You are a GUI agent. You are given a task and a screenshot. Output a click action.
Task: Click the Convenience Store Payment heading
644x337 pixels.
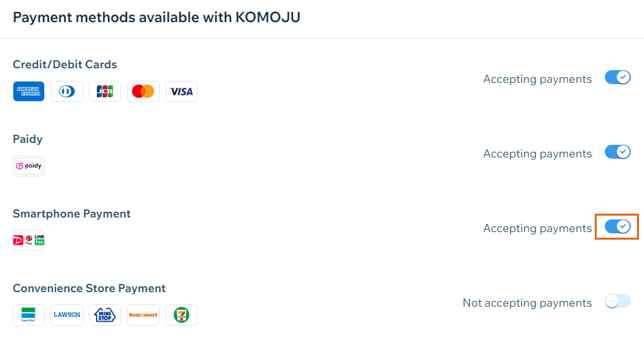point(89,288)
